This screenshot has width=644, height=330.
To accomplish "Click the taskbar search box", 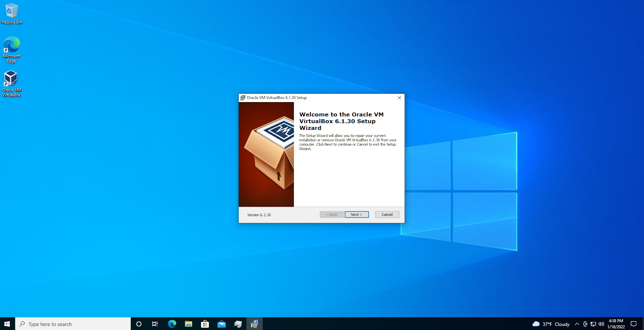I will click(x=73, y=324).
